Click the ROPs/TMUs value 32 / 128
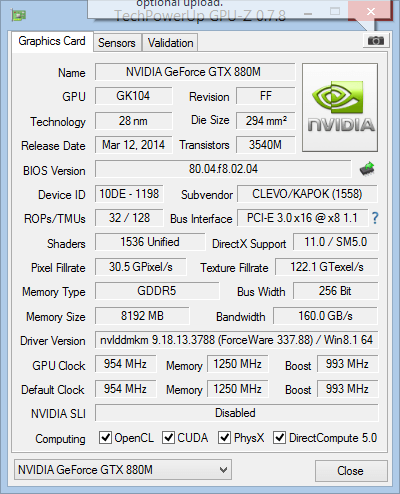This screenshot has width=400, height=494. [129, 218]
